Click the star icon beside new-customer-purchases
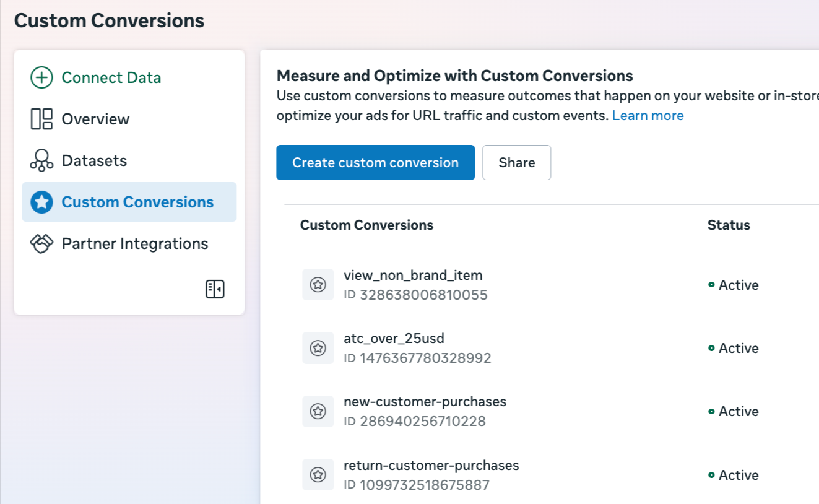The width and height of the screenshot is (819, 504). (318, 411)
